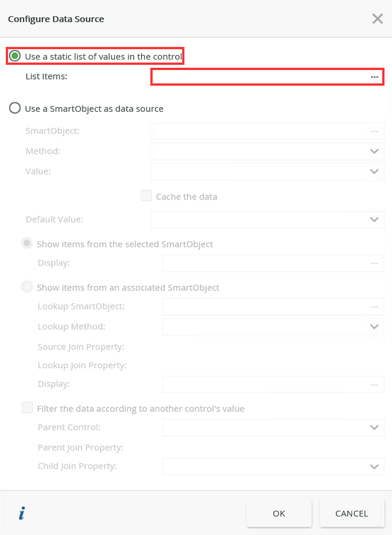Open the List Items ellipsis editor

(x=374, y=77)
